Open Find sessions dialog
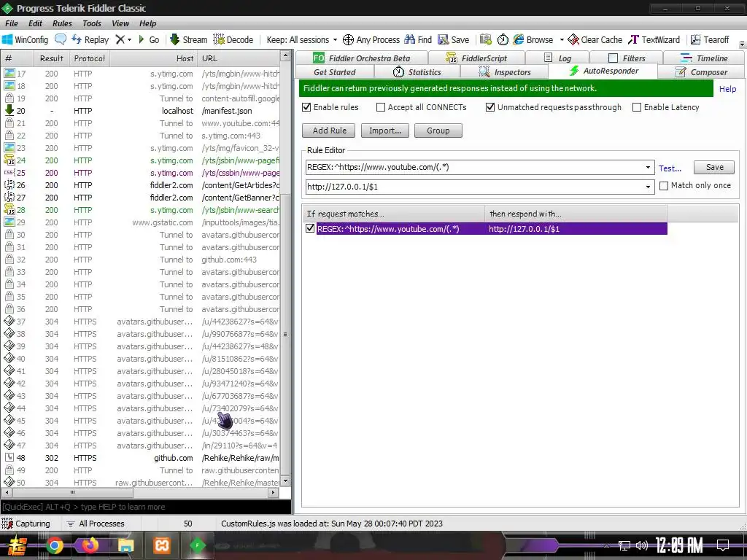The width and height of the screenshot is (747, 560). point(418,39)
